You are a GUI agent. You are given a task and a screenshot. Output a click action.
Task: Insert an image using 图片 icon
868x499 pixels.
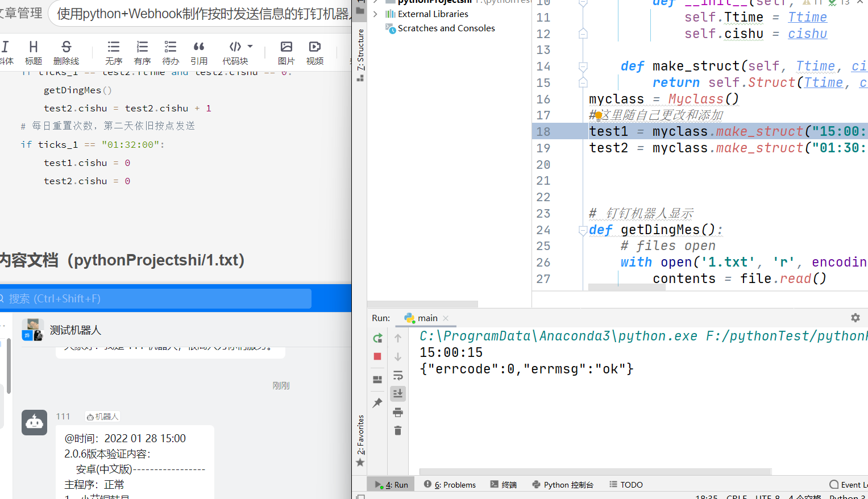click(x=286, y=52)
